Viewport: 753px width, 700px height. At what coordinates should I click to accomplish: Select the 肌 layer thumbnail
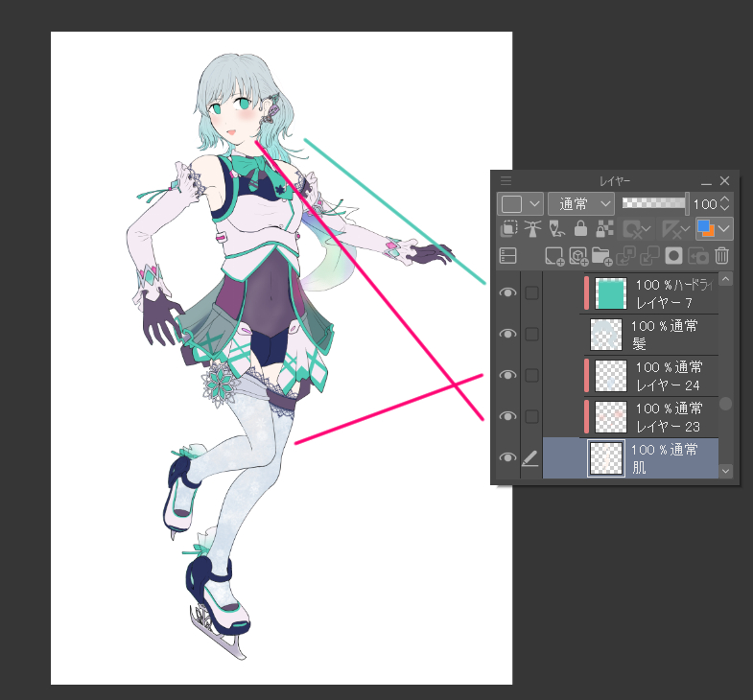606,458
